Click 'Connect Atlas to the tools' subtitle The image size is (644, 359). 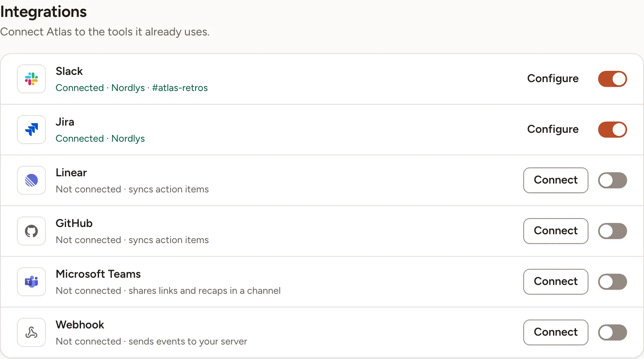105,32
